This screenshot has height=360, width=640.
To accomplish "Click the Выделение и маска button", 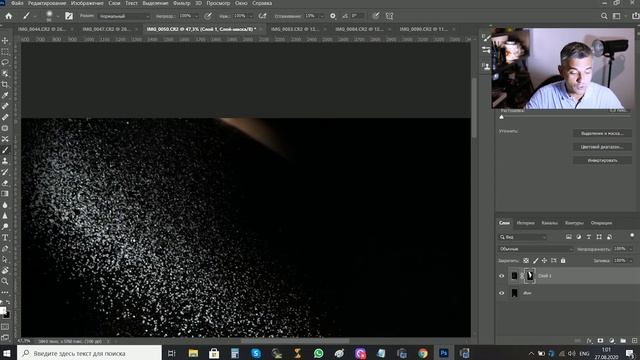I will click(602, 133).
